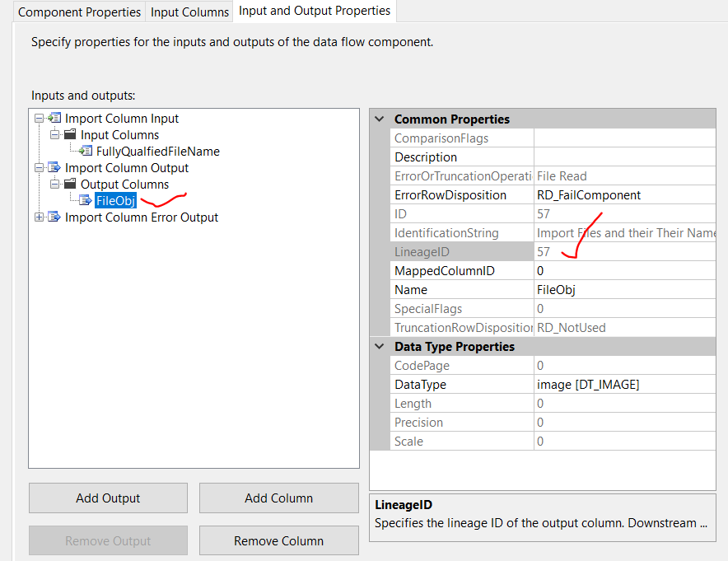Collapse the Common Properties section

378,118
